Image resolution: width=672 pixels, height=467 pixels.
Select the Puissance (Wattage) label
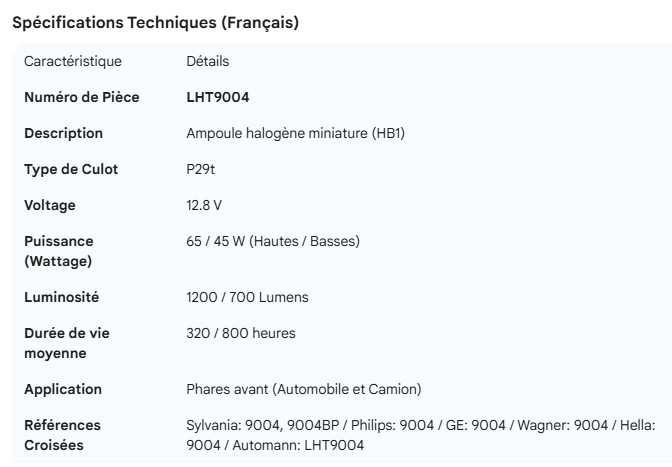coord(58,251)
